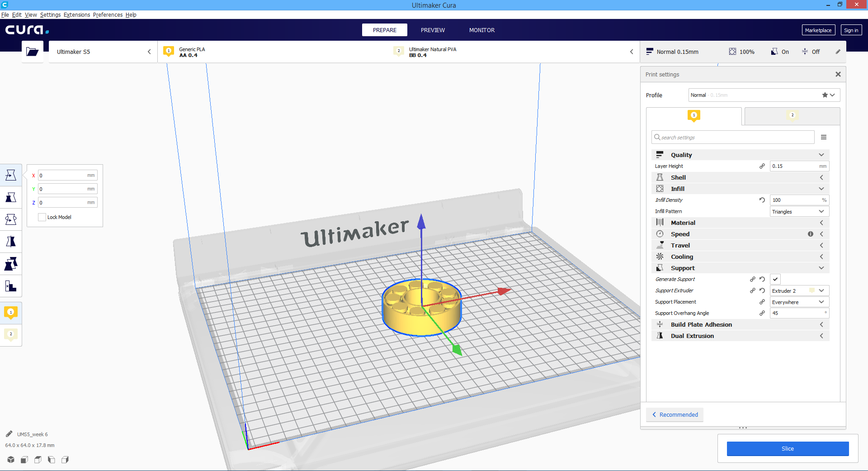Open the Infill Pattern dropdown
Image resolution: width=868 pixels, height=471 pixels.
[x=799, y=211]
